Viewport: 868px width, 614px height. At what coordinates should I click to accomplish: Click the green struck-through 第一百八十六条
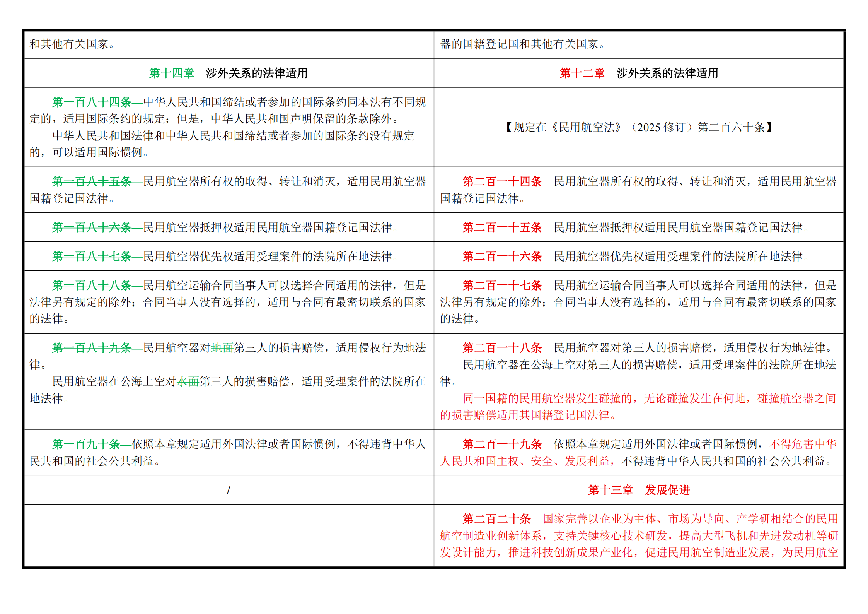[92, 227]
